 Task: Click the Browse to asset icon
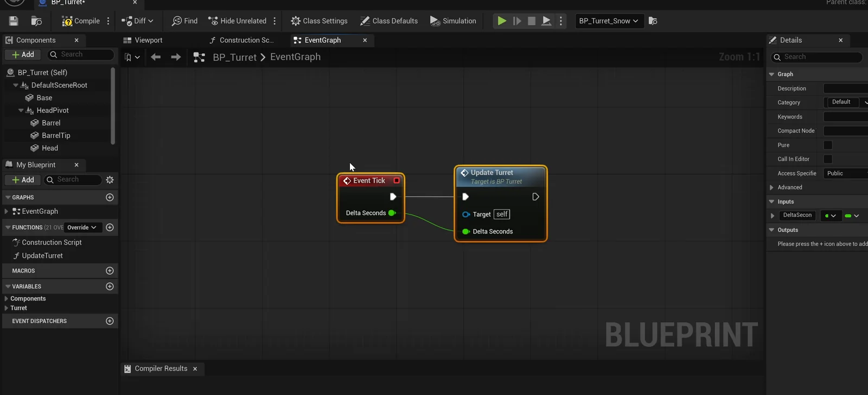point(37,21)
